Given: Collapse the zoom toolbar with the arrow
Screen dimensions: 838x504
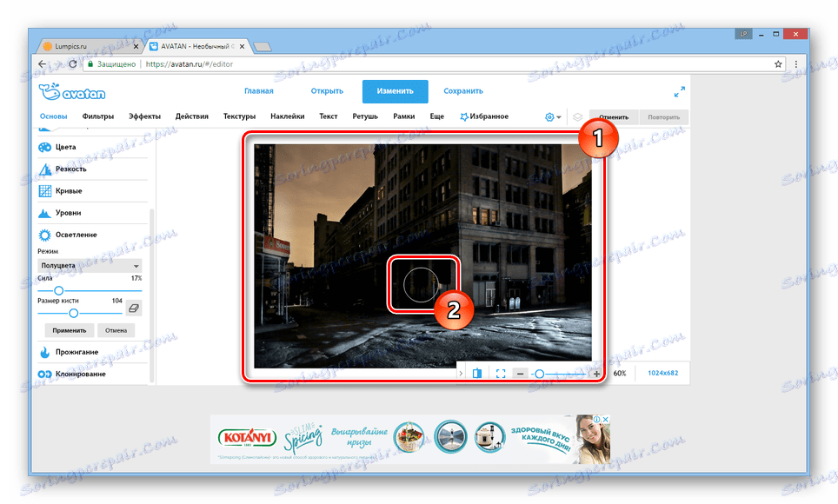Looking at the screenshot, I should click(461, 374).
